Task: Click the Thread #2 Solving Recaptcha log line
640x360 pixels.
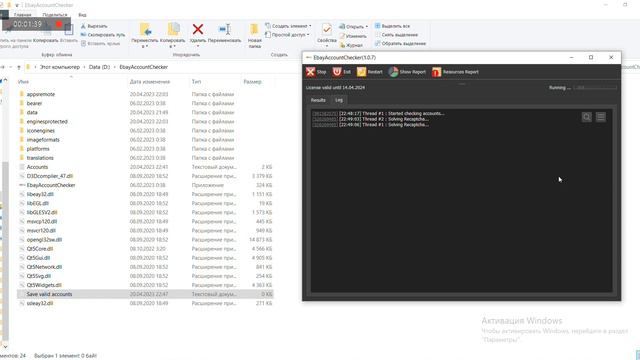Action: click(371, 119)
